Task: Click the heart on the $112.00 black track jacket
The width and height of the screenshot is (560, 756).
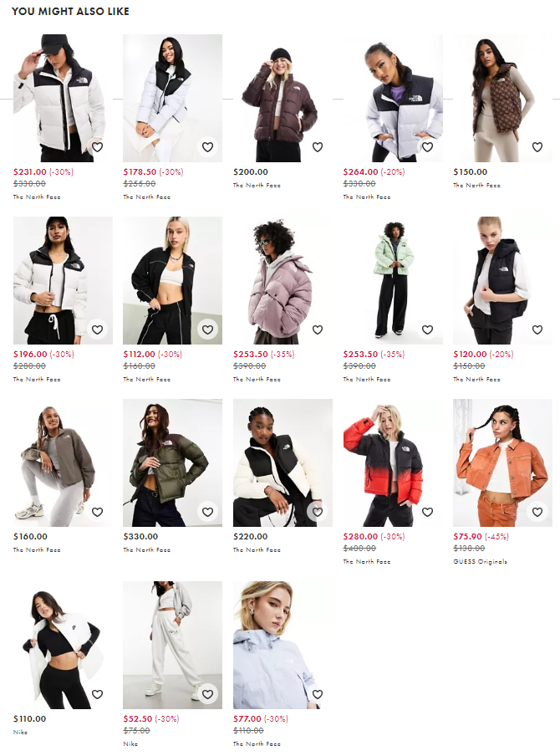Action: (x=207, y=329)
